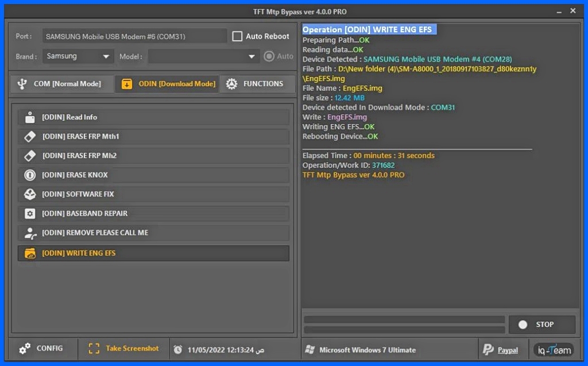Viewport: 588px width, 366px height.
Task: Click the upper progress bar
Action: 404,319
